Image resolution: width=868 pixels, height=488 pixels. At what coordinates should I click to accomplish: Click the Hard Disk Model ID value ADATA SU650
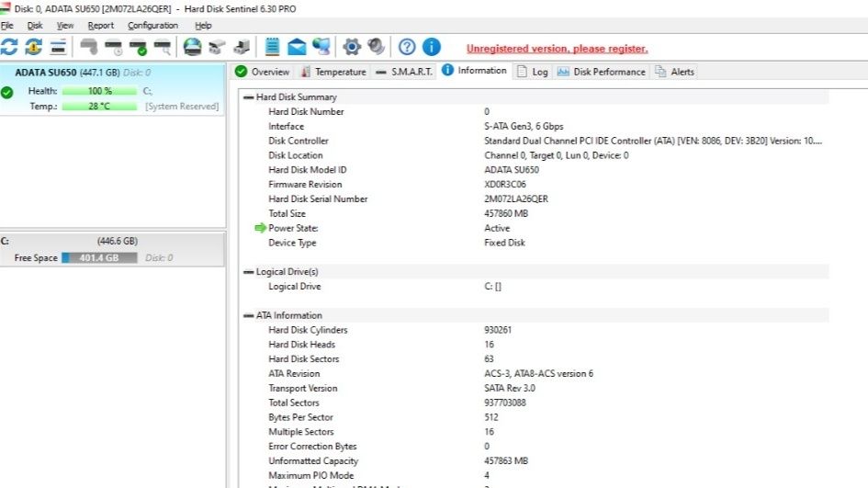[512, 170]
